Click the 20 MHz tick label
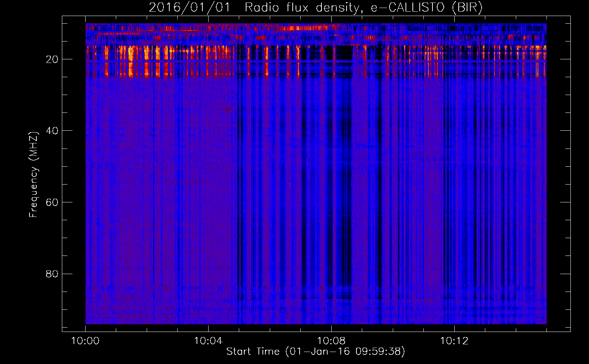 (52, 59)
